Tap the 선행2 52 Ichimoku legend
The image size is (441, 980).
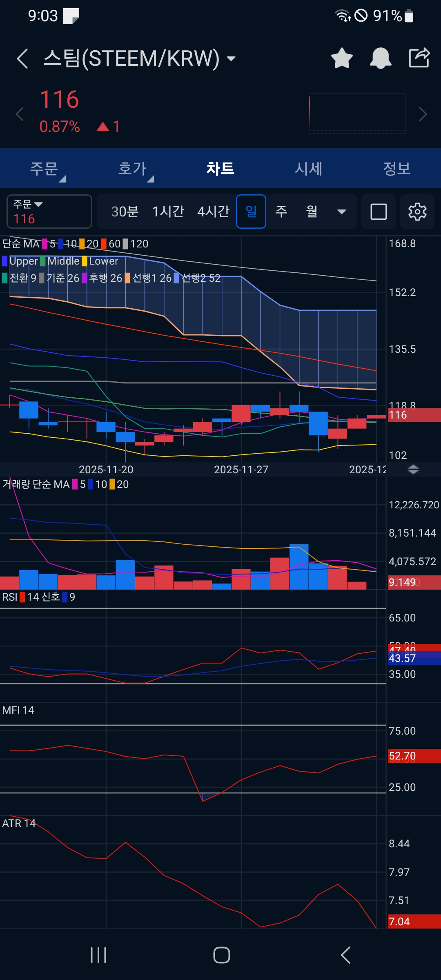197,278
